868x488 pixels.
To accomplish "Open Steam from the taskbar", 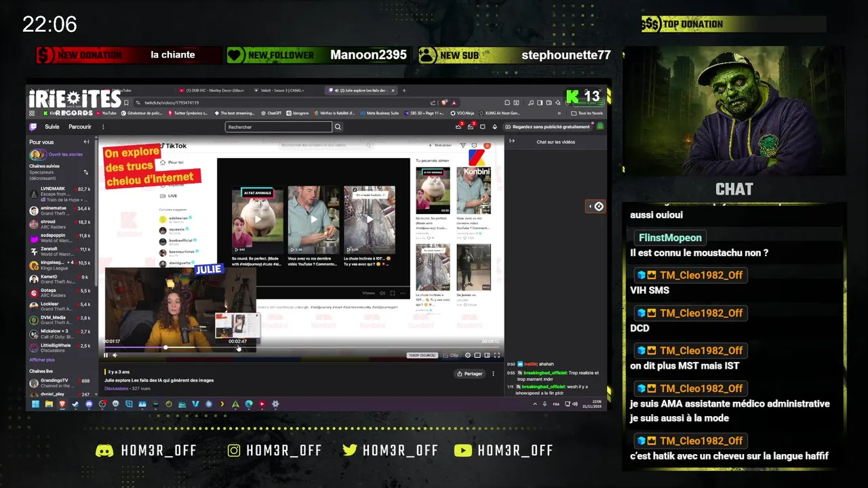I will tap(75, 404).
